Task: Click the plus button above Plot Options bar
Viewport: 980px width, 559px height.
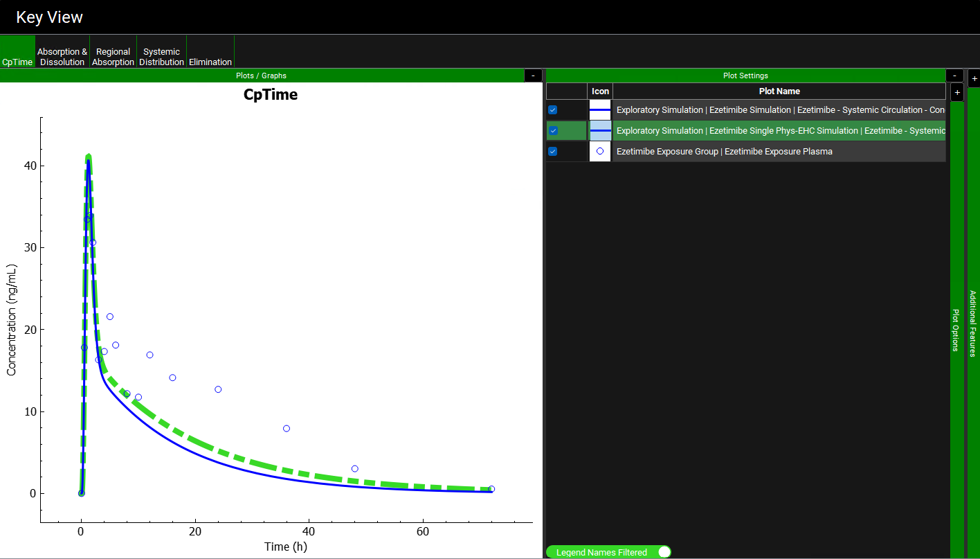Action: [x=956, y=92]
